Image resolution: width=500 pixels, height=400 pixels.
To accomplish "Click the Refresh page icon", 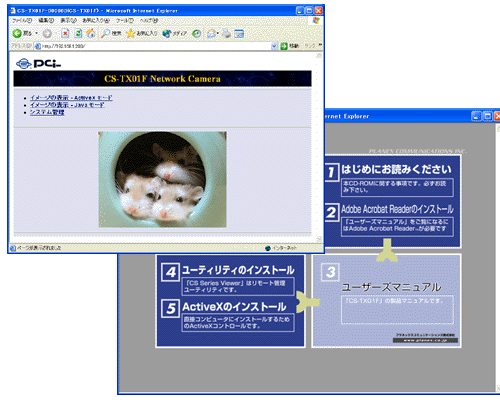I will (78, 33).
